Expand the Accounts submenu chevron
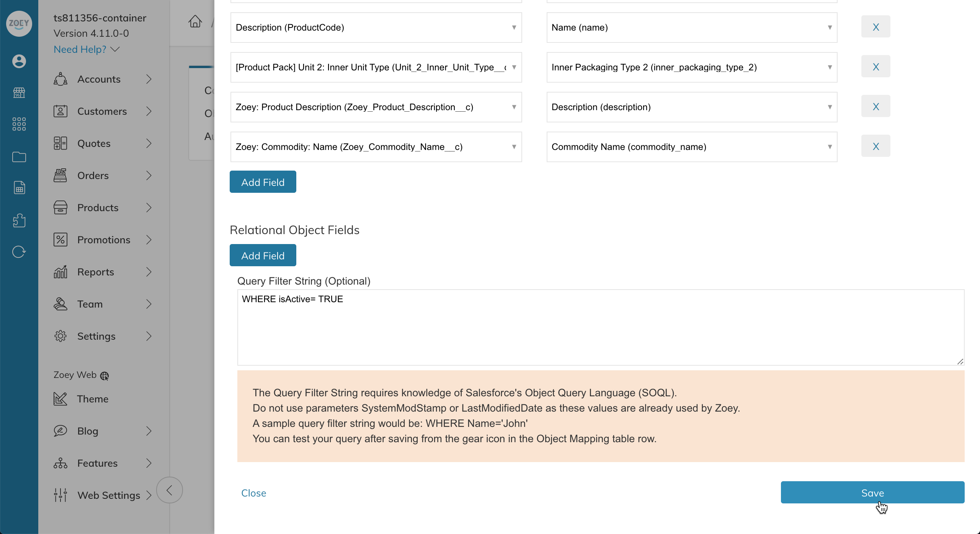 point(149,79)
